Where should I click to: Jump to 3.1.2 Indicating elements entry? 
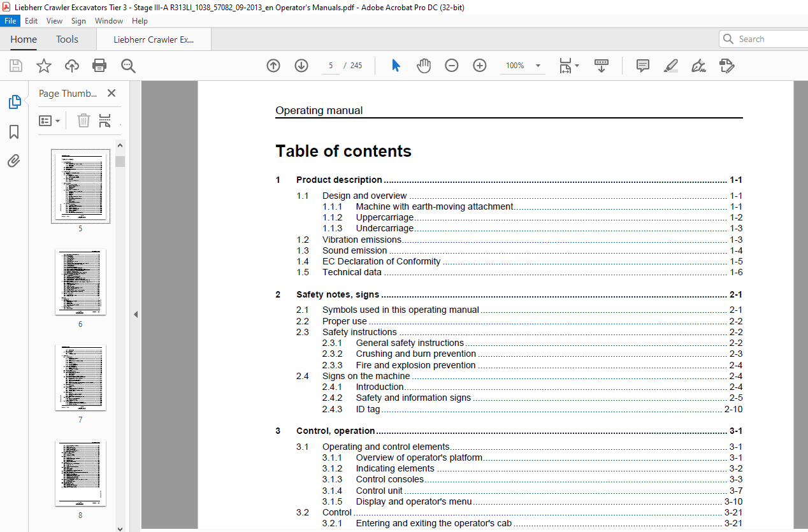532,468
